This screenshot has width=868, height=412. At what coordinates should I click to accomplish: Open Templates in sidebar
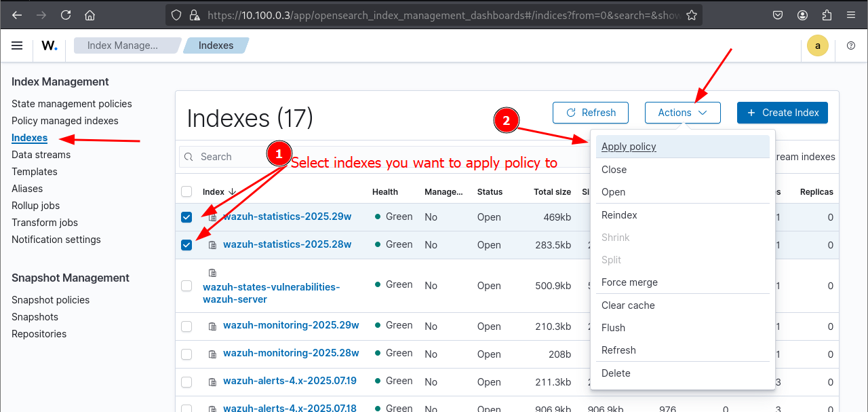point(35,172)
